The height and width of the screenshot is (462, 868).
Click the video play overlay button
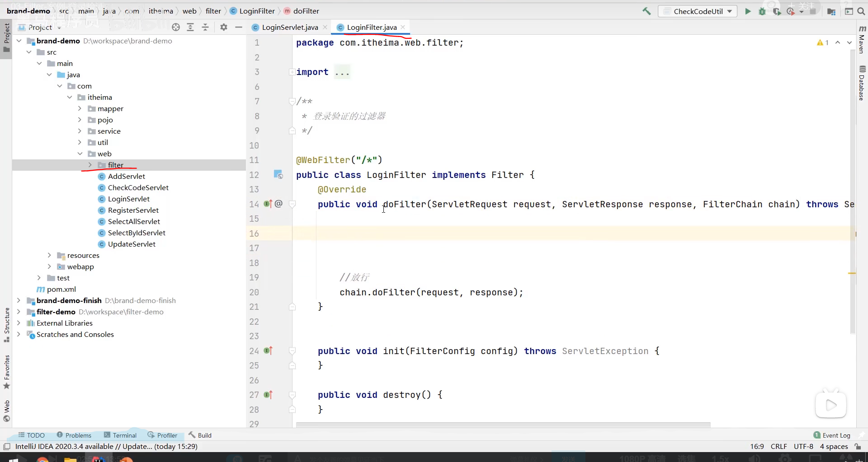[831, 405]
